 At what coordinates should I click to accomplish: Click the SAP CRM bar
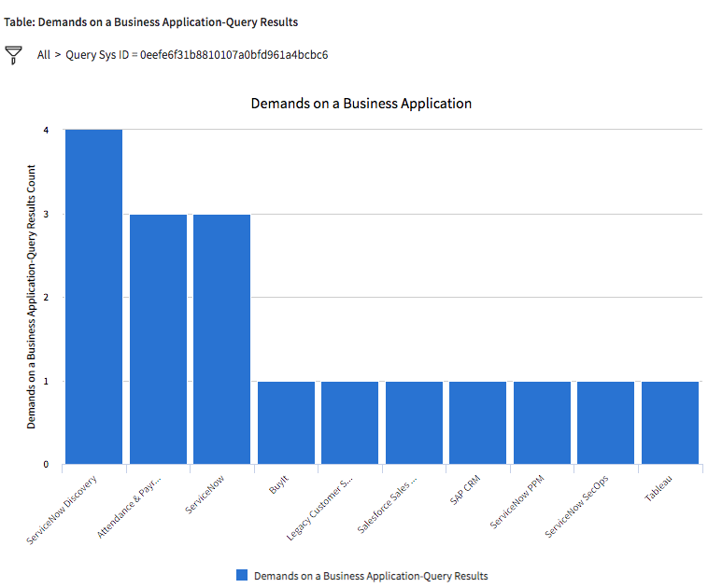pyautogui.click(x=477, y=423)
